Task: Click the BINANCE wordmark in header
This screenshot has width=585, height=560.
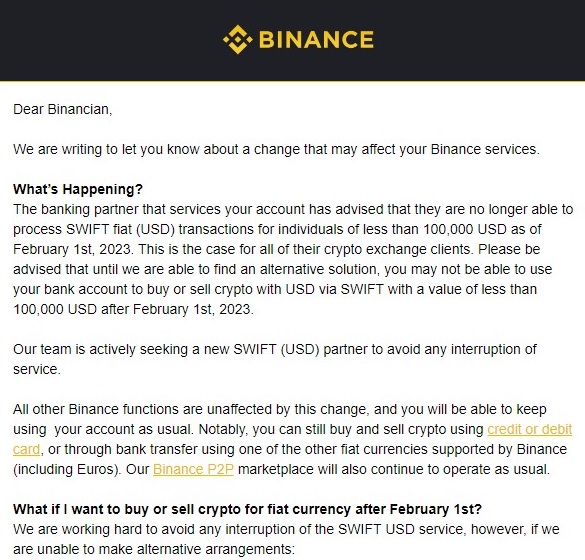Action: pyautogui.click(x=316, y=40)
